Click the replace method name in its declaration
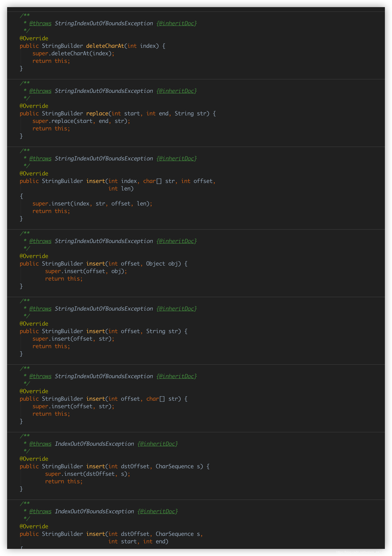Image resolution: width=392 pixels, height=556 pixels. click(x=97, y=114)
